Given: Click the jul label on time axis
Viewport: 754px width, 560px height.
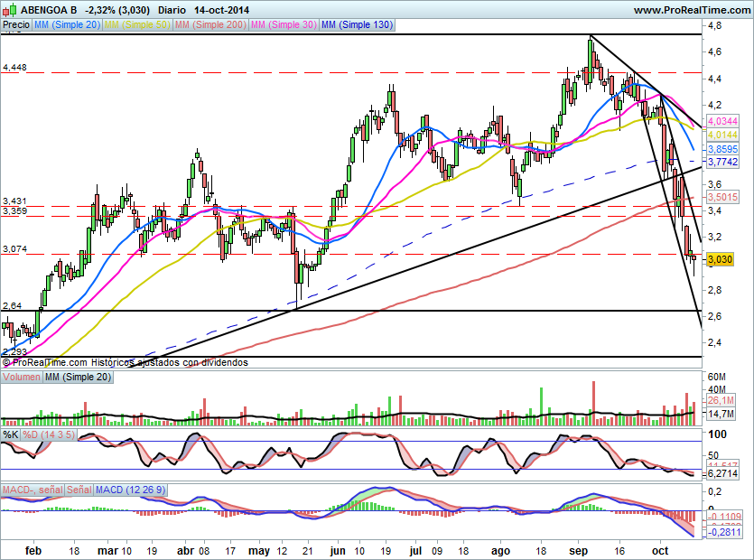Looking at the screenshot, I should (416, 551).
